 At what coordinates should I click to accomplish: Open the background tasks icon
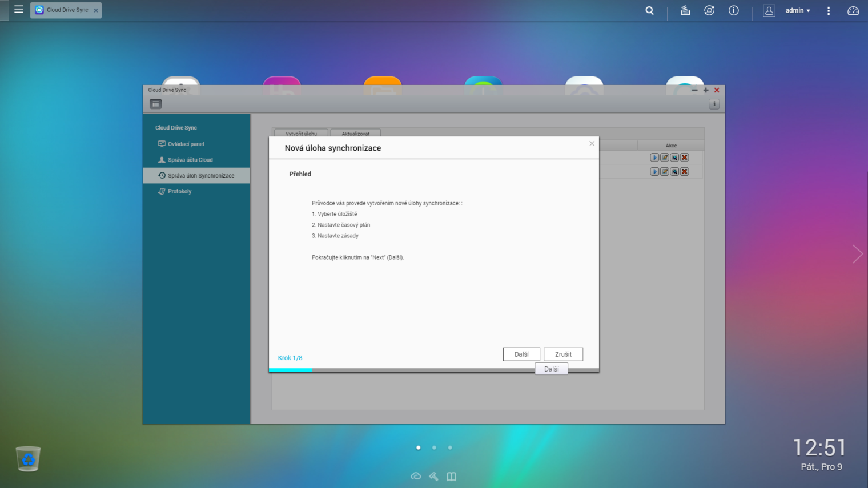click(x=685, y=10)
